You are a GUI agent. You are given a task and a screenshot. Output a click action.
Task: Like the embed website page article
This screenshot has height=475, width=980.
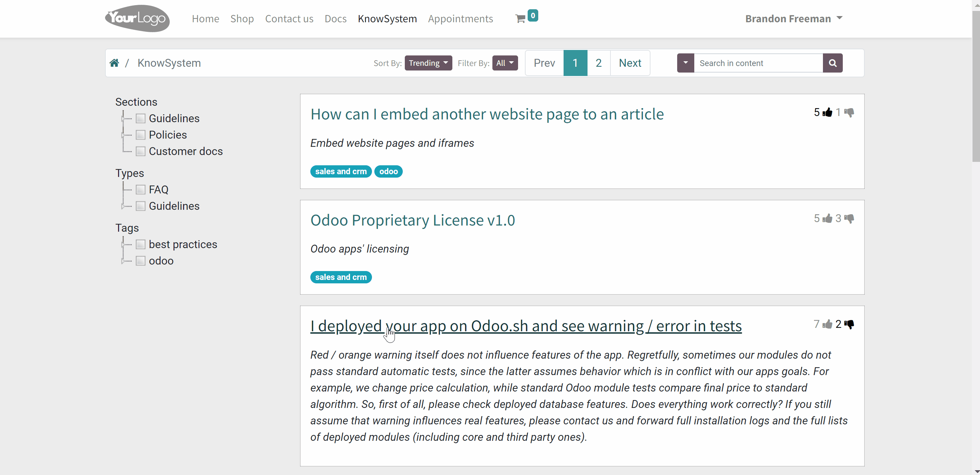click(827, 112)
